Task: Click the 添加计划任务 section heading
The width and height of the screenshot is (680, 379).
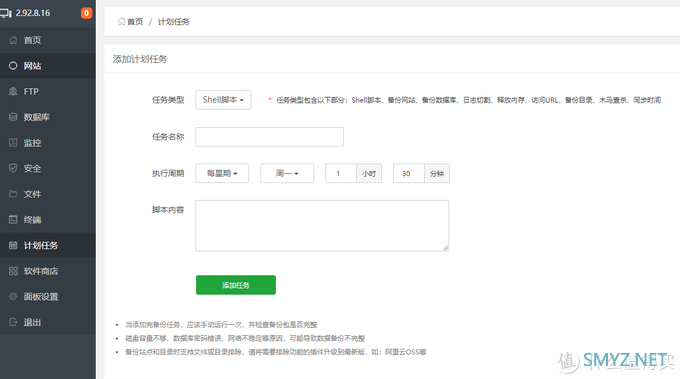Action: pyautogui.click(x=140, y=59)
